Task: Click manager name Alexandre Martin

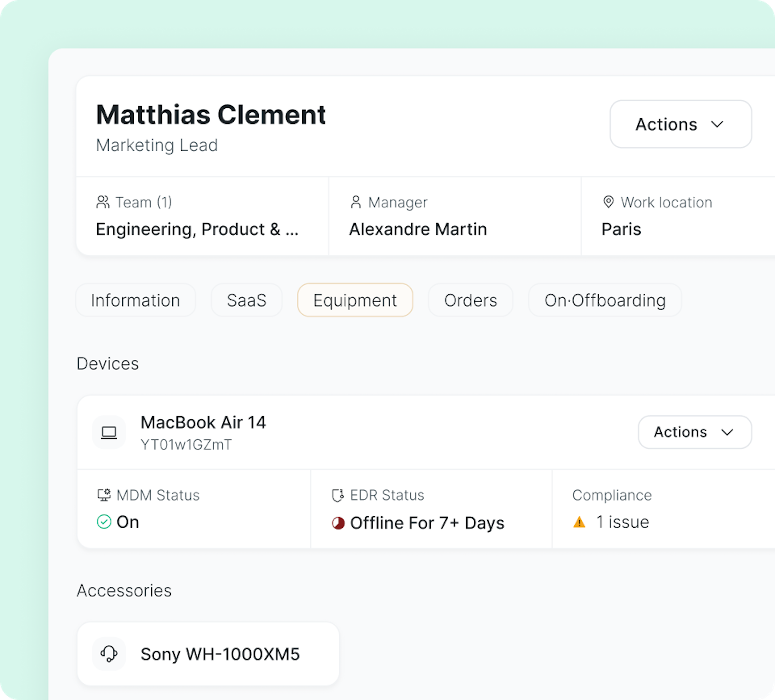Action: (x=418, y=229)
